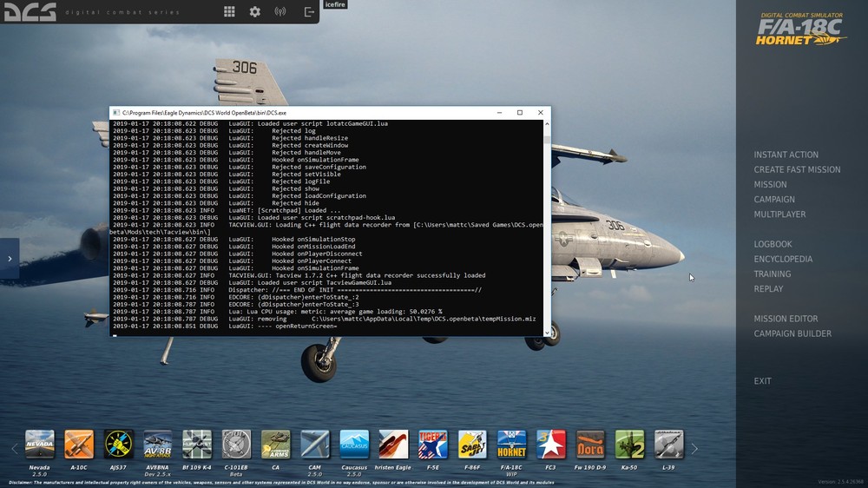Open the ENCYCLOPEDIA link
The image size is (868, 488).
click(x=783, y=259)
